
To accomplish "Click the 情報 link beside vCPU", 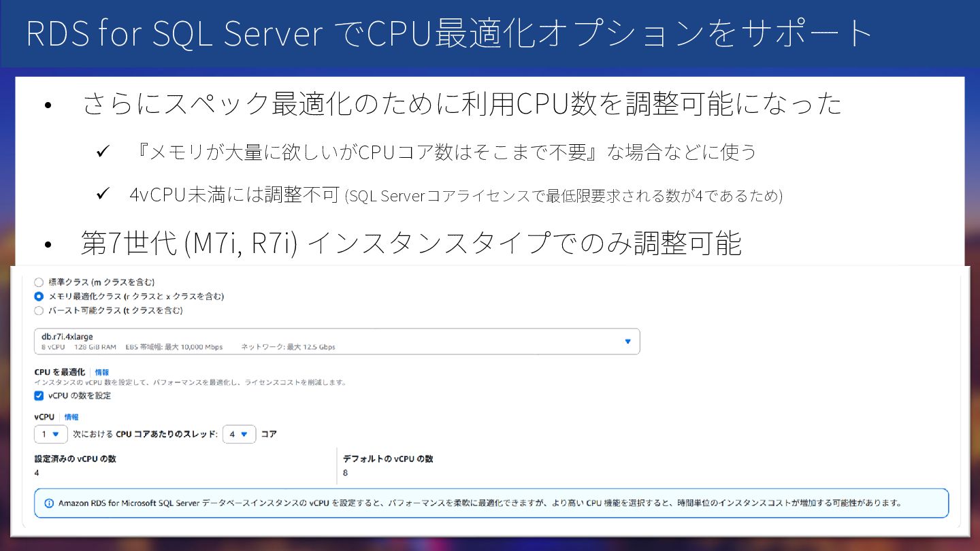I will [71, 417].
